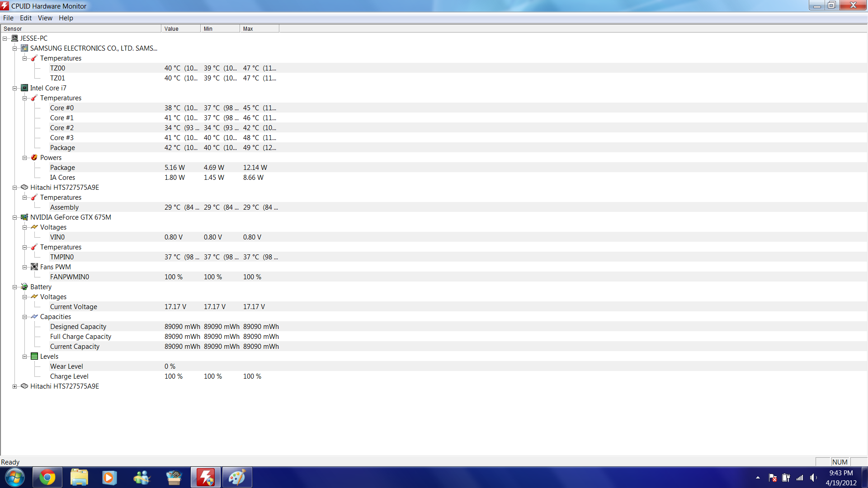The height and width of the screenshot is (488, 868).
Task: Click the NVIDIA graphics card icon
Action: pos(24,217)
